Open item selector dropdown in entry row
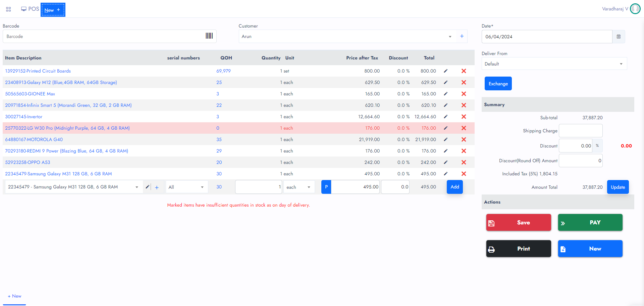 [x=74, y=187]
